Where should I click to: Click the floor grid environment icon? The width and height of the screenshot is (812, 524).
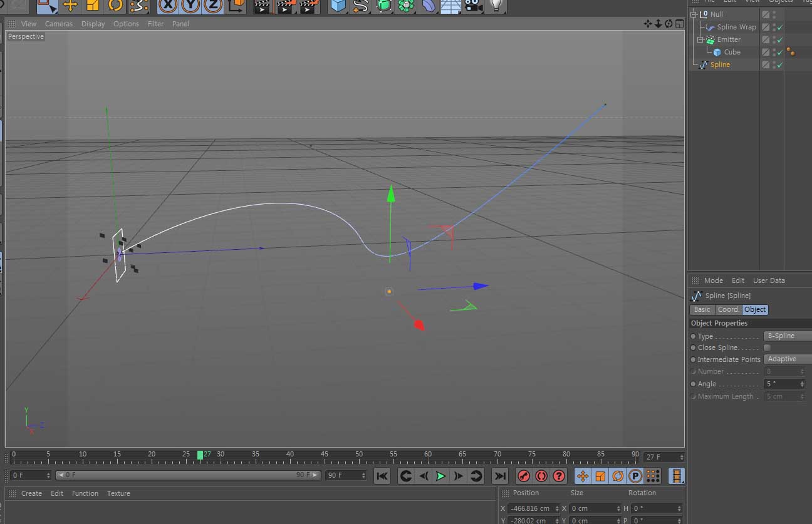pos(451,6)
